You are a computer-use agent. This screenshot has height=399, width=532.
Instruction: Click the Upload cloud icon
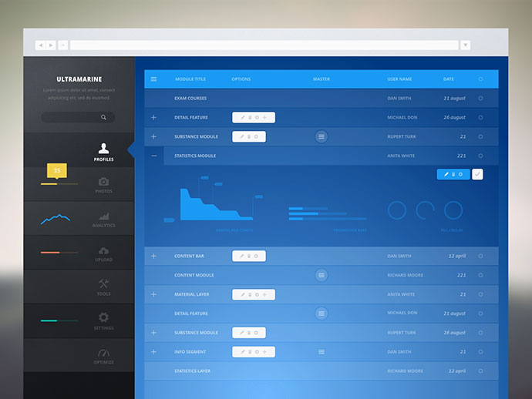point(103,250)
